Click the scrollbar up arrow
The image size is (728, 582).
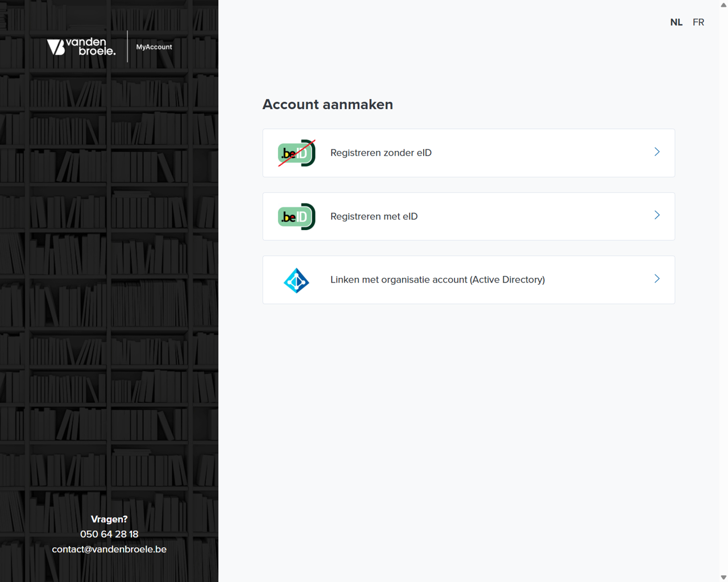[723, 5]
